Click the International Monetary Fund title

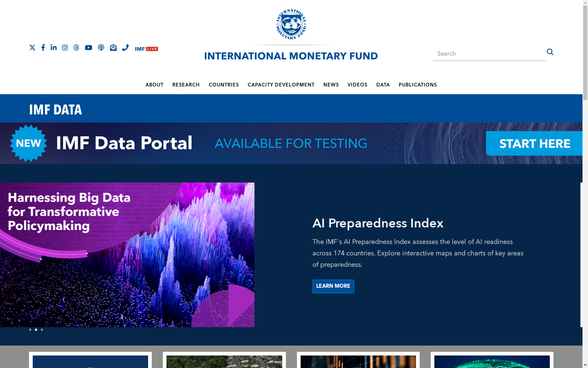tap(291, 56)
